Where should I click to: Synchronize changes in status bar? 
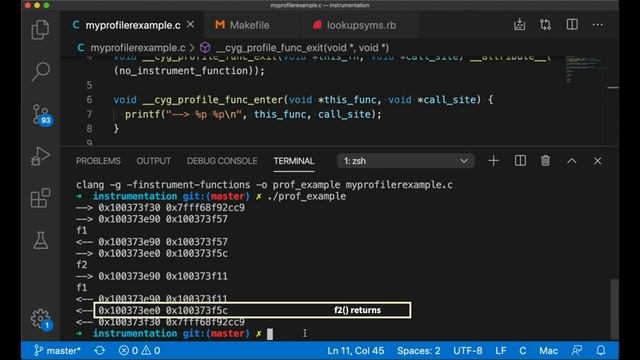(x=100, y=351)
